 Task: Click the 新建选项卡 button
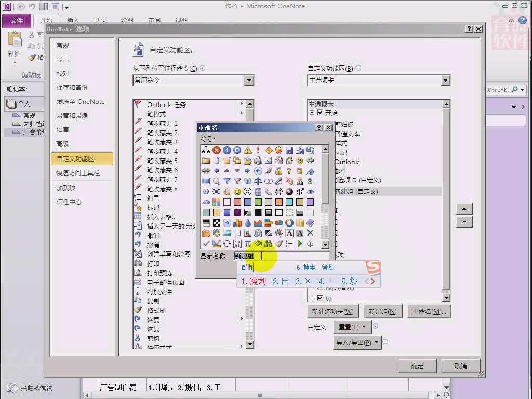click(332, 312)
